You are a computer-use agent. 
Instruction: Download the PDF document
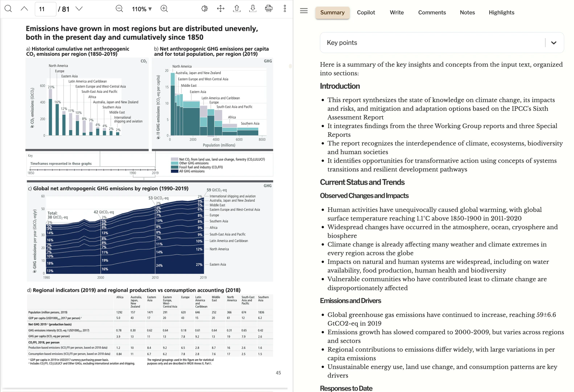tap(253, 9)
